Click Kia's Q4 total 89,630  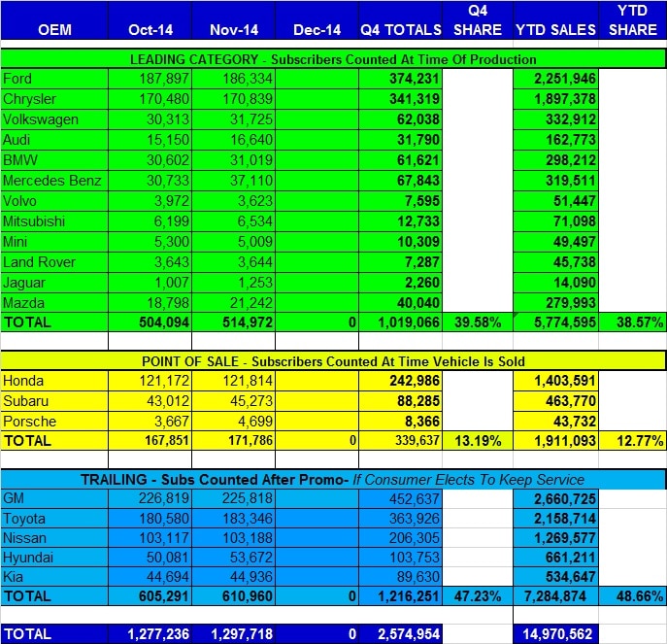pos(401,577)
